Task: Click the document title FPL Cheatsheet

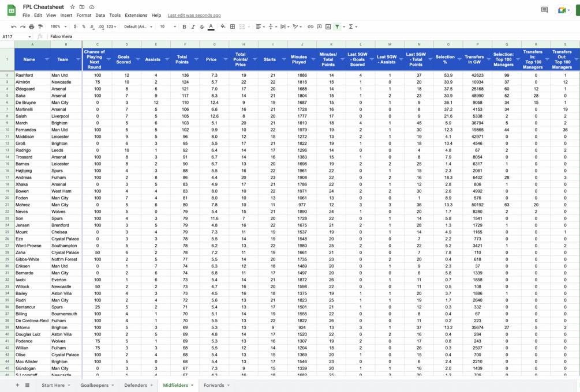Action: [43, 7]
